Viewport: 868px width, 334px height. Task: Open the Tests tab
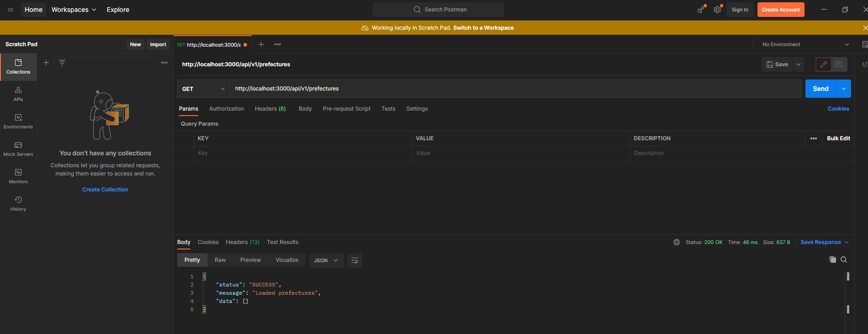click(x=389, y=109)
